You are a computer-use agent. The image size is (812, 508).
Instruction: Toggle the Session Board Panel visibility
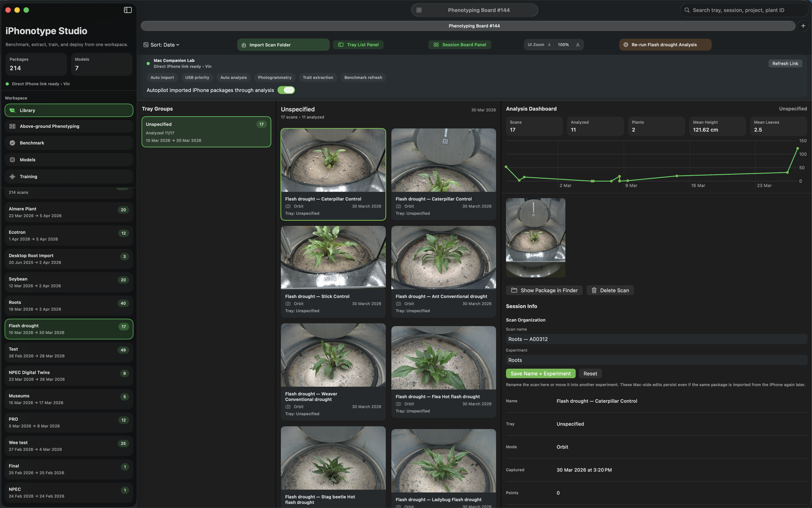460,45
